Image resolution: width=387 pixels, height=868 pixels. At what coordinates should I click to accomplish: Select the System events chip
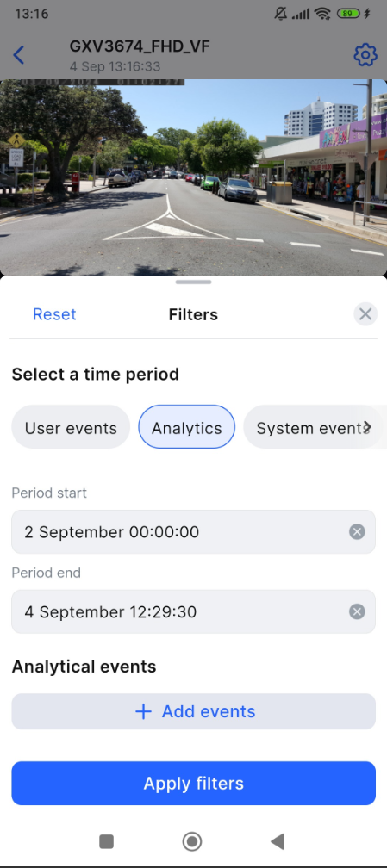[x=312, y=427]
